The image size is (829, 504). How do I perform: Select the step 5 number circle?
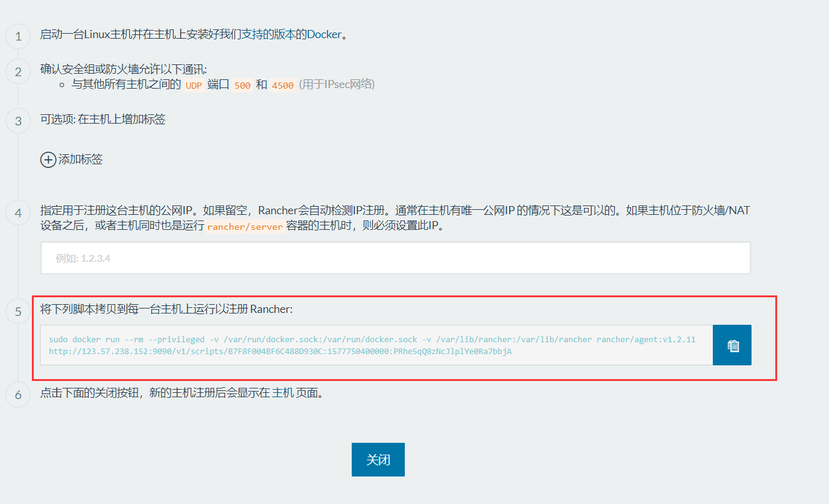18,312
